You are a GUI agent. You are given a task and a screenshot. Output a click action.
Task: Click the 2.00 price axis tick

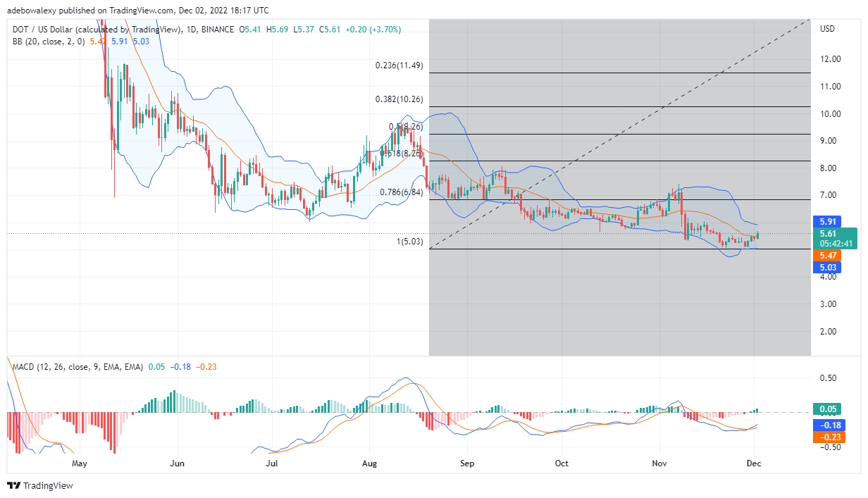pos(829,332)
